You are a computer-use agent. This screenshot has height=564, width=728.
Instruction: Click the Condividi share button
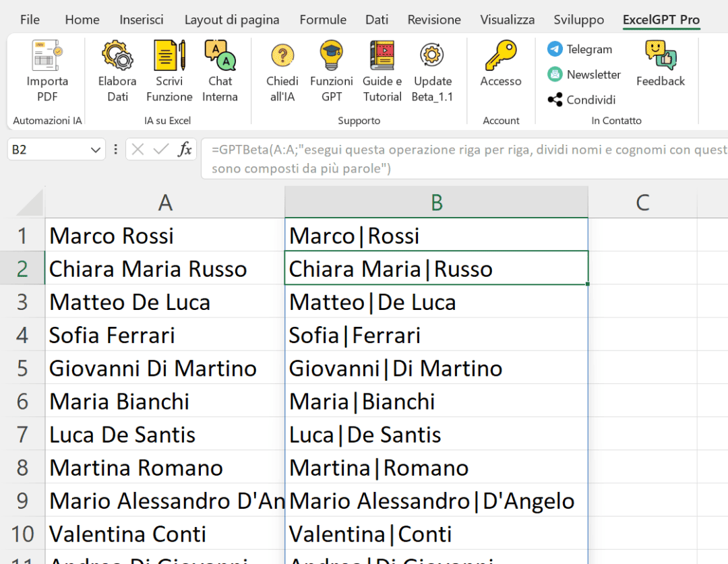pos(582,100)
